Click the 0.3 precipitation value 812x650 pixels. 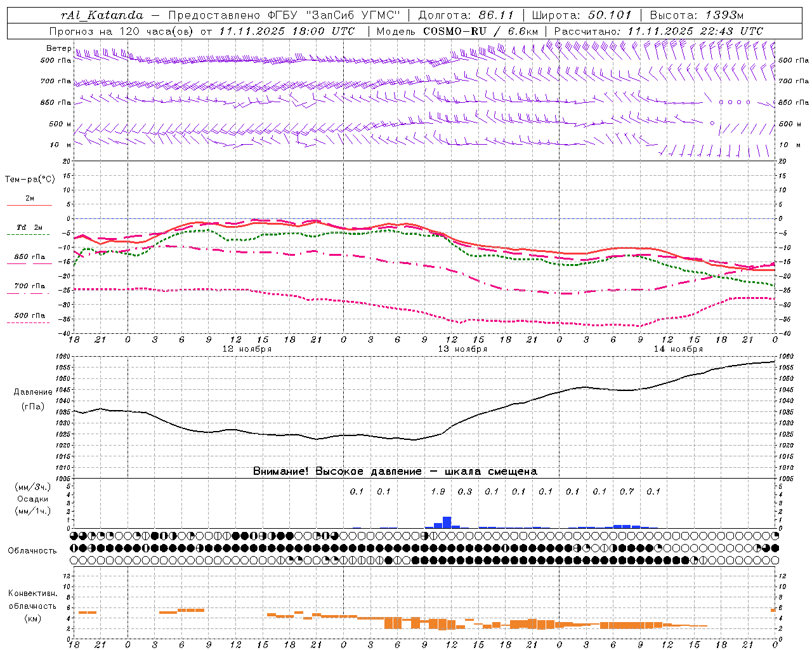tap(465, 491)
